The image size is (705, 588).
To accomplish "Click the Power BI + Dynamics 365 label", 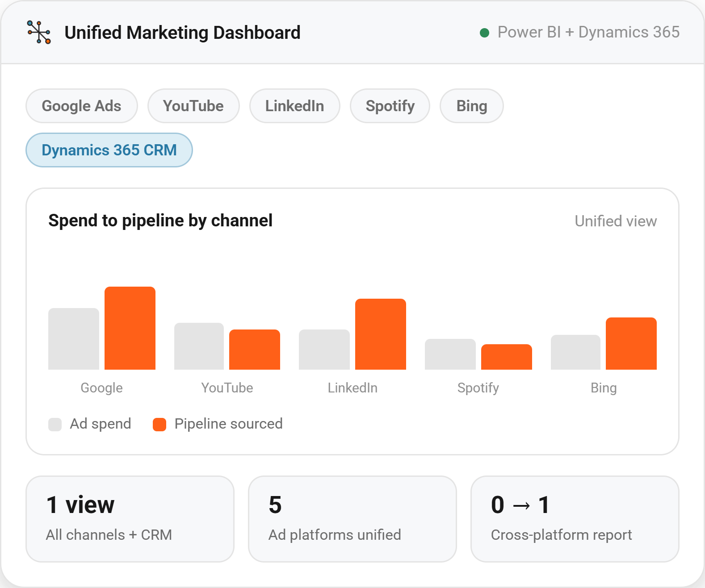I will pos(588,32).
